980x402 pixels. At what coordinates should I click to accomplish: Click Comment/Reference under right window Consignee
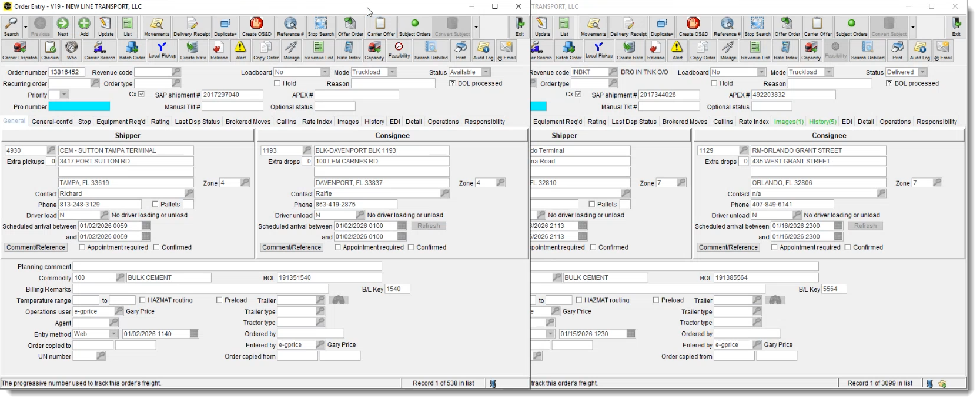coord(728,247)
